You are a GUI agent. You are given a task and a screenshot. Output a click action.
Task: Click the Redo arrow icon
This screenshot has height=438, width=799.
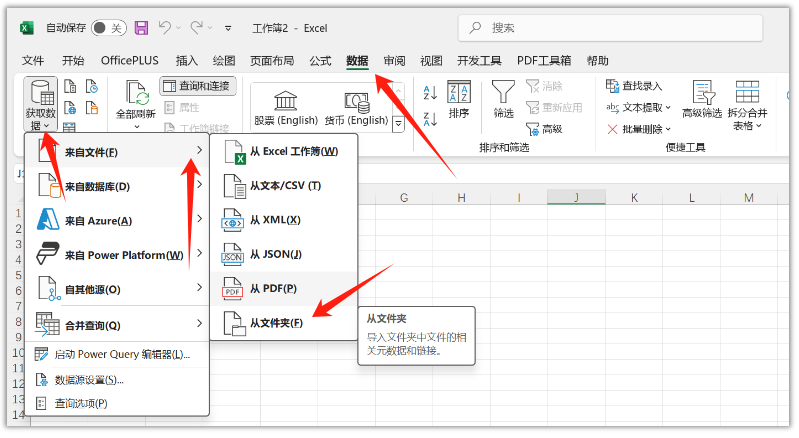coord(196,27)
